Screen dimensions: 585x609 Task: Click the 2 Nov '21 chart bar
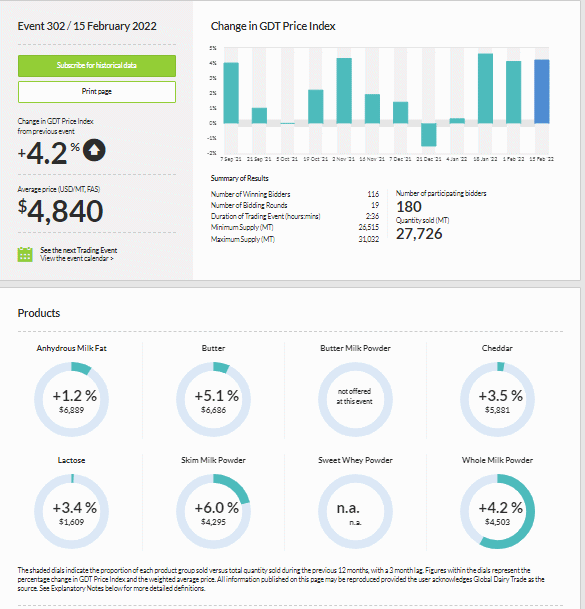(344, 90)
